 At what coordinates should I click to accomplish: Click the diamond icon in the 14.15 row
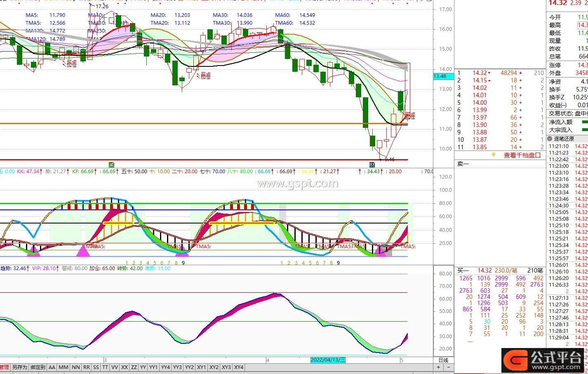520,80
